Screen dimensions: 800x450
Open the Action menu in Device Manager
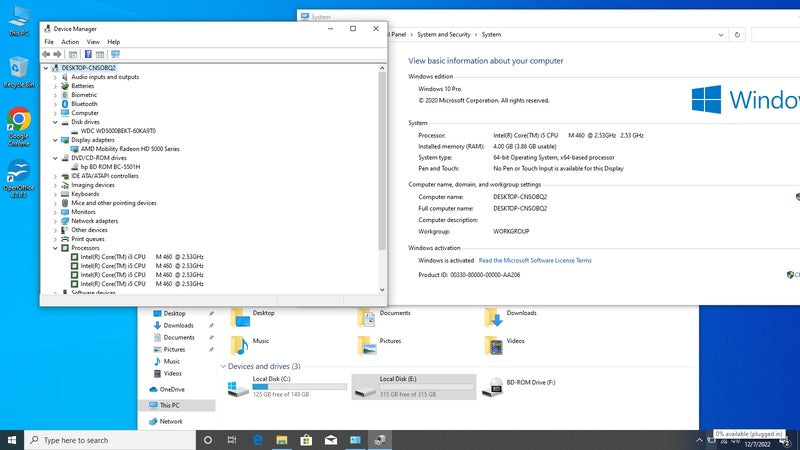pos(70,42)
